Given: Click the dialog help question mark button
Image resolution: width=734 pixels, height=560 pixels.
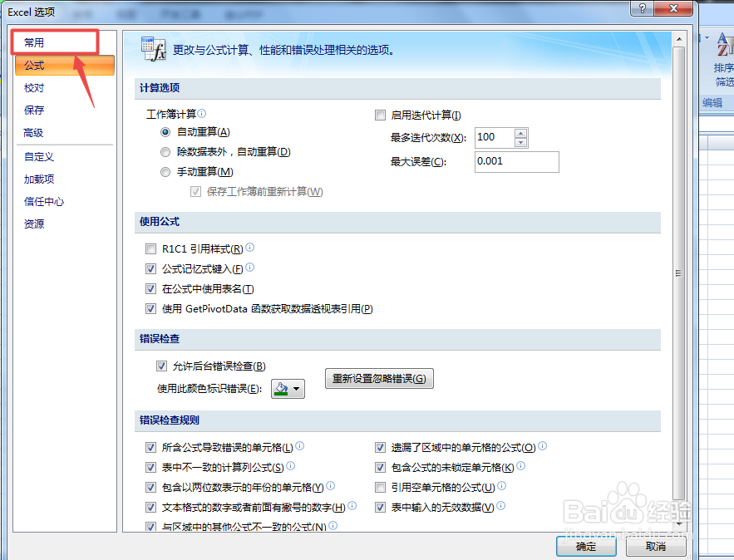Looking at the screenshot, I should 643,8.
